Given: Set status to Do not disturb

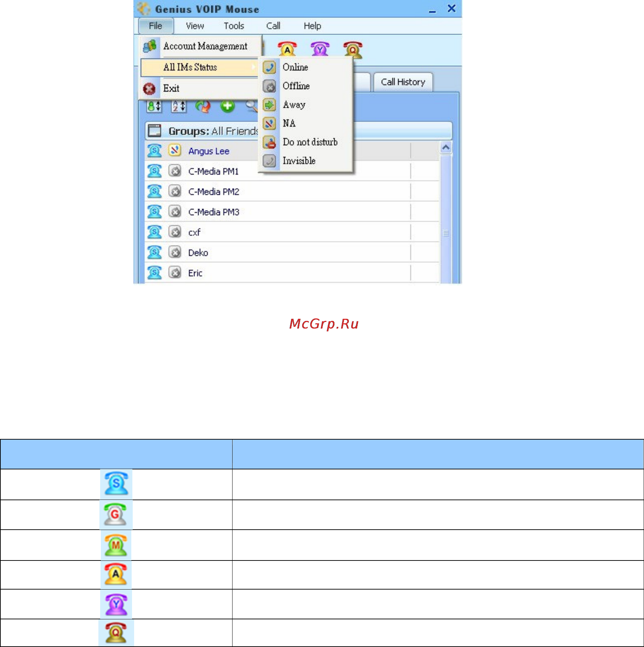Looking at the screenshot, I should pos(305,142).
